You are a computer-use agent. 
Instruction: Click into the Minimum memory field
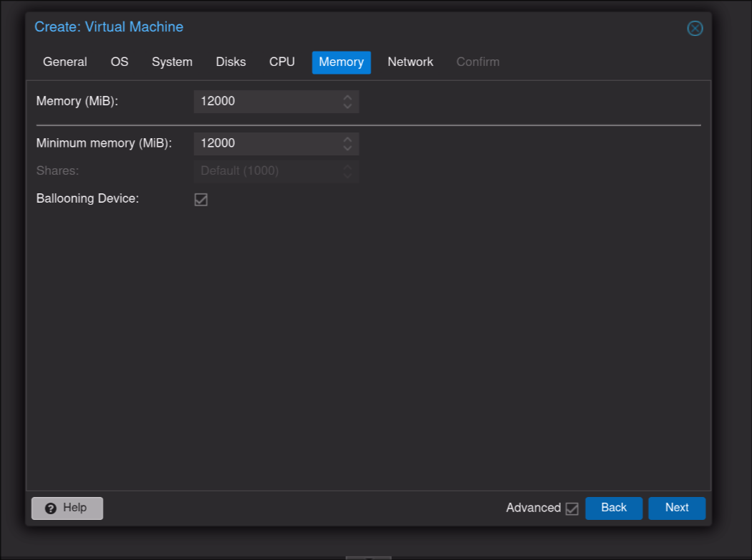(x=265, y=144)
